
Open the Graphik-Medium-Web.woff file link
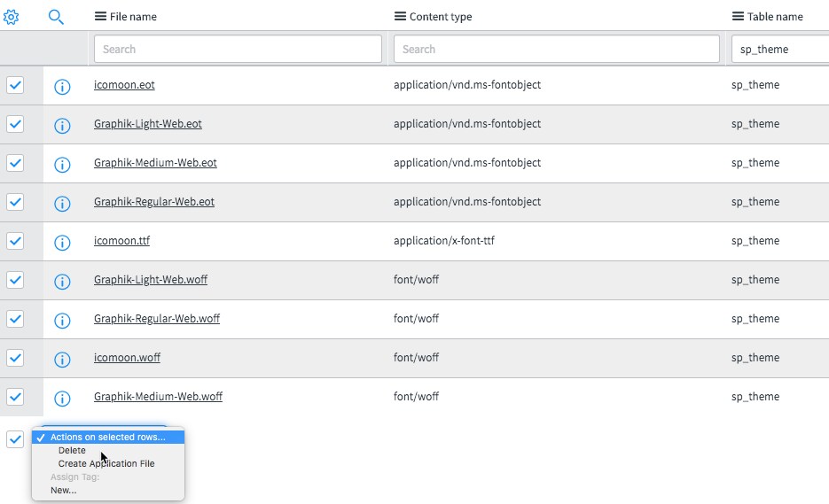(x=158, y=397)
